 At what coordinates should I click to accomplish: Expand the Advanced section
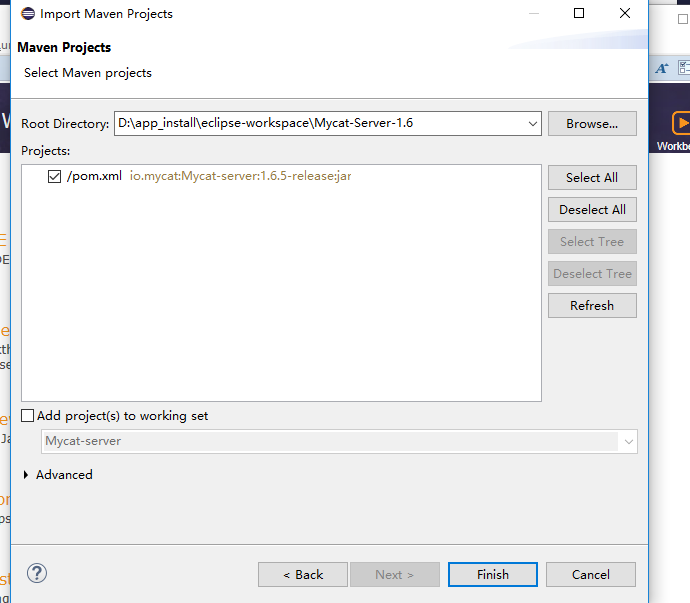(26, 475)
